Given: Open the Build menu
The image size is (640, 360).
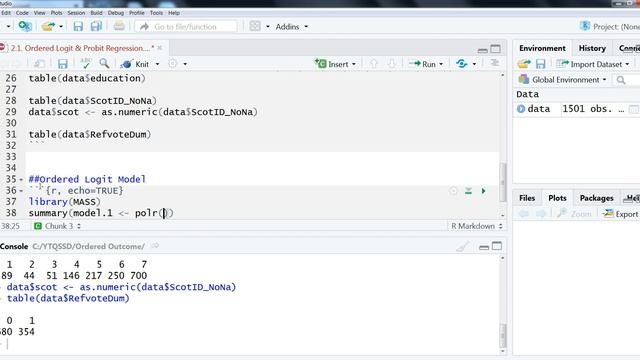Looking at the screenshot, I should pos(96,13).
